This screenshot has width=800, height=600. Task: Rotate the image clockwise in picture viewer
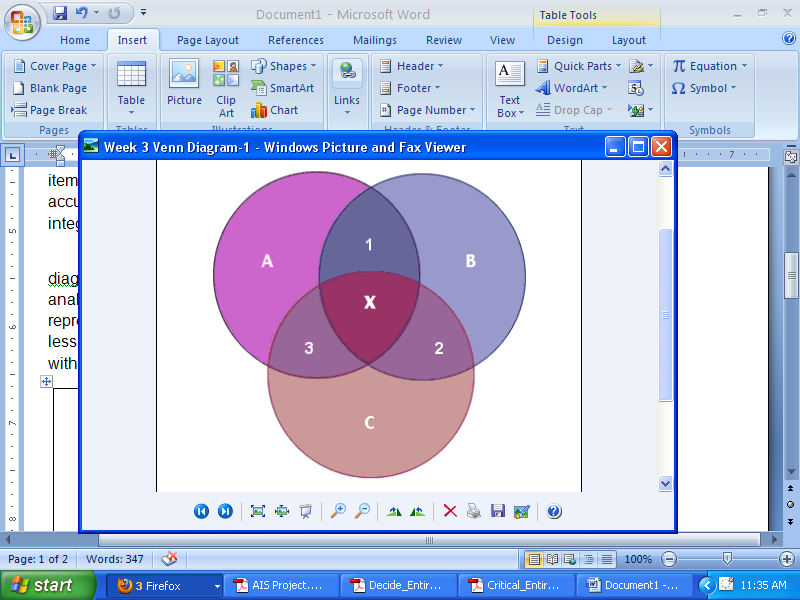394,511
